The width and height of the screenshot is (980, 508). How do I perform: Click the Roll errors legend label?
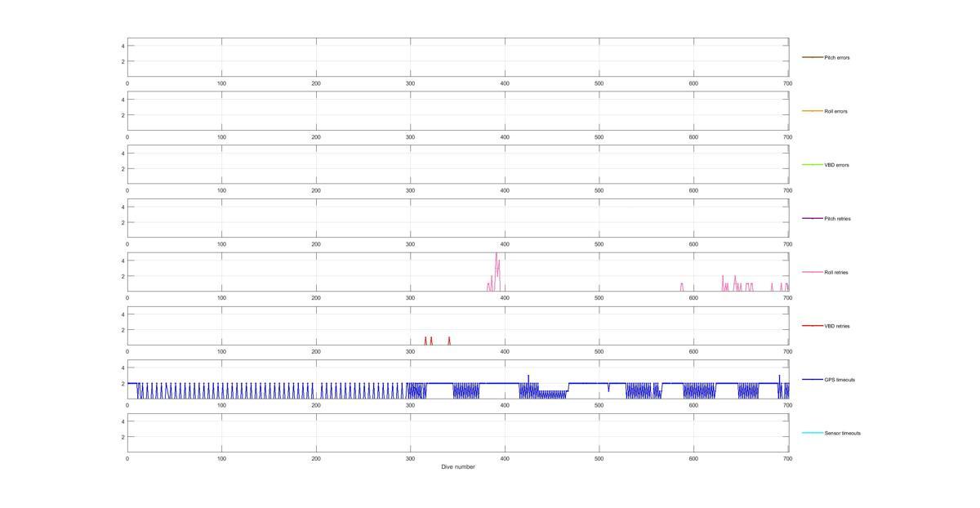(x=835, y=111)
